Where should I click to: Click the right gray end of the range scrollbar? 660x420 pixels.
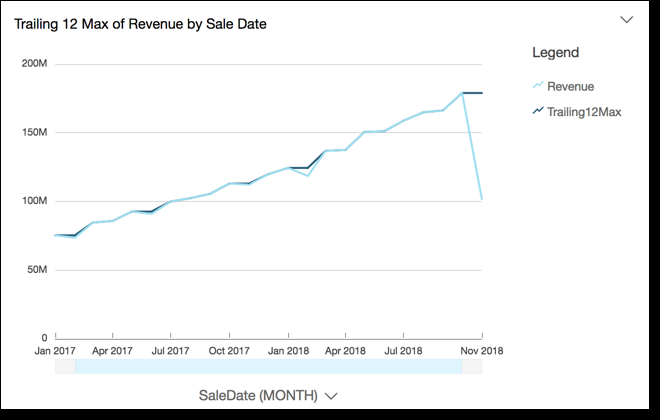[x=472, y=367]
